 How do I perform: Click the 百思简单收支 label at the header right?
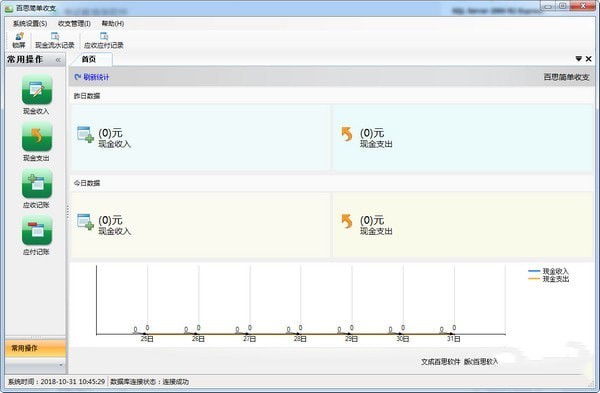pyautogui.click(x=566, y=77)
